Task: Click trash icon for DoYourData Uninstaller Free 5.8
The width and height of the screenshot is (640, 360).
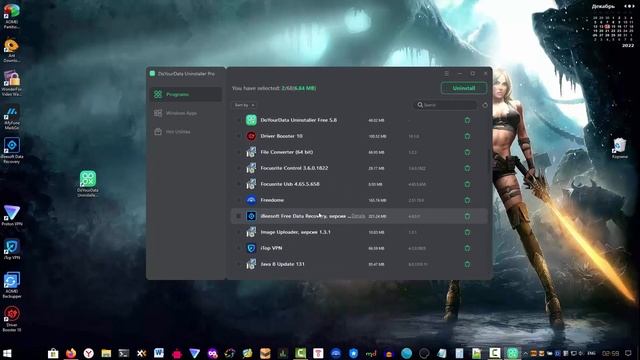Action: click(x=467, y=120)
